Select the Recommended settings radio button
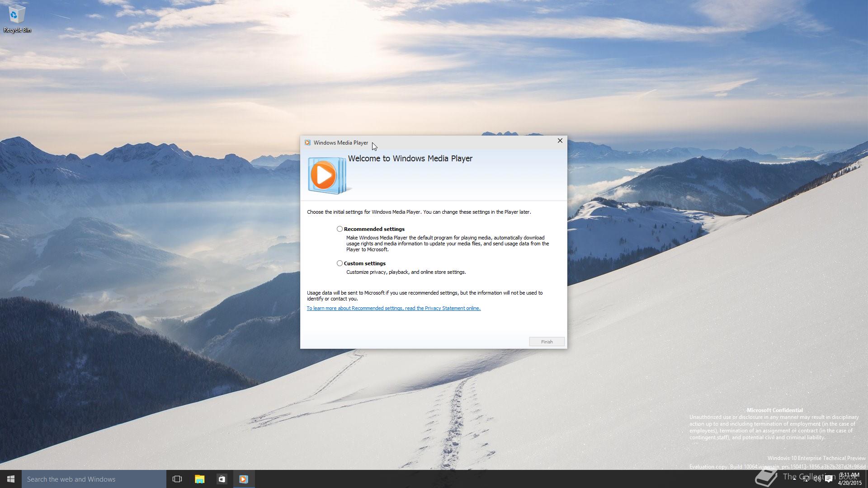Viewport: 868px width, 488px height. (x=340, y=229)
